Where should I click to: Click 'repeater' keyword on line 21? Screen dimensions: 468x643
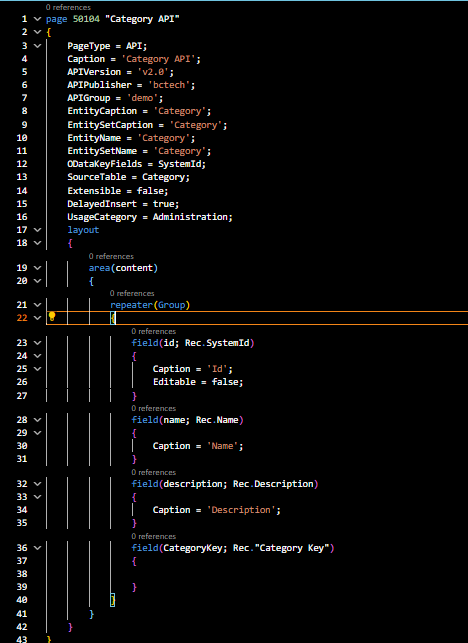pos(131,305)
